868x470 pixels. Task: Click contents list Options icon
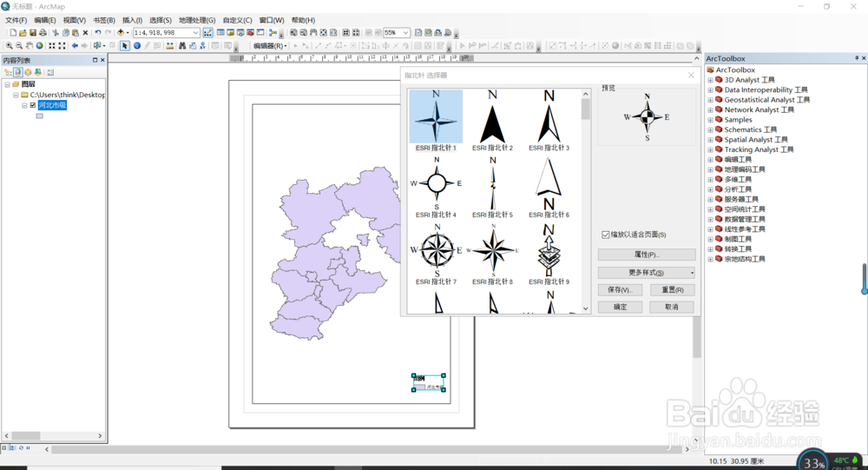[x=50, y=72]
